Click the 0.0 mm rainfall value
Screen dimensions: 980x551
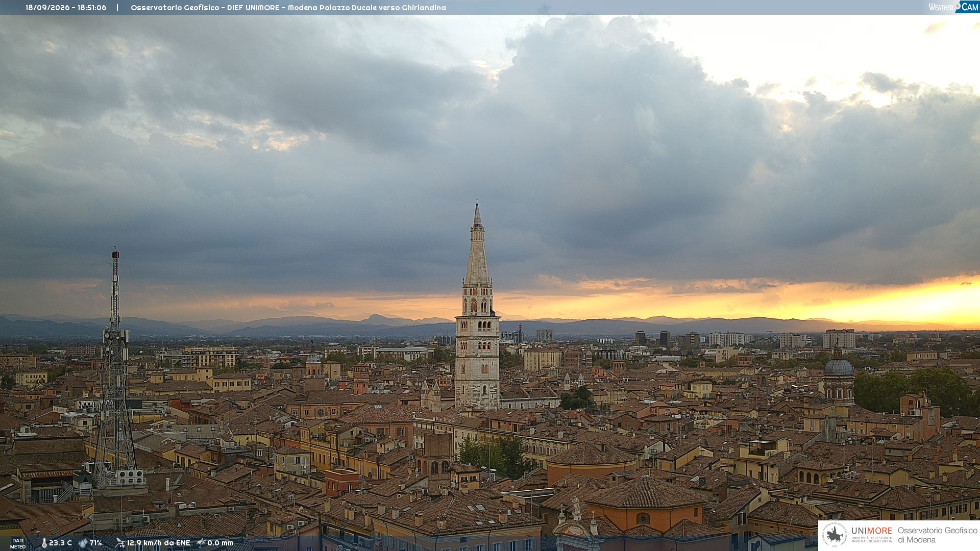pos(220,543)
